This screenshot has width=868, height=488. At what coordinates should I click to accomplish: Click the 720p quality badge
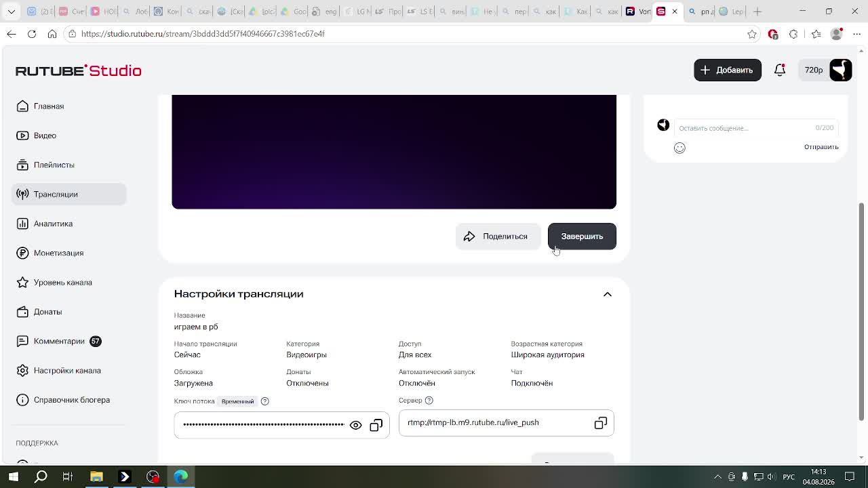click(x=814, y=70)
